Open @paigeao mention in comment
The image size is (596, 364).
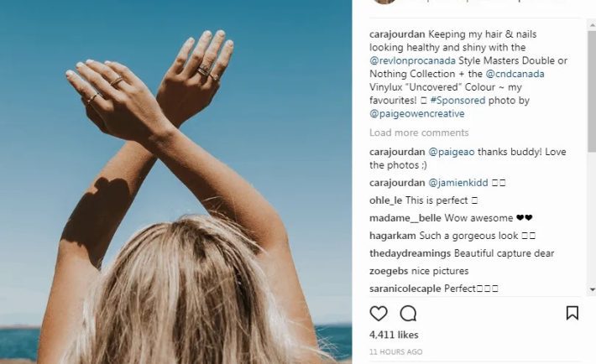451,152
